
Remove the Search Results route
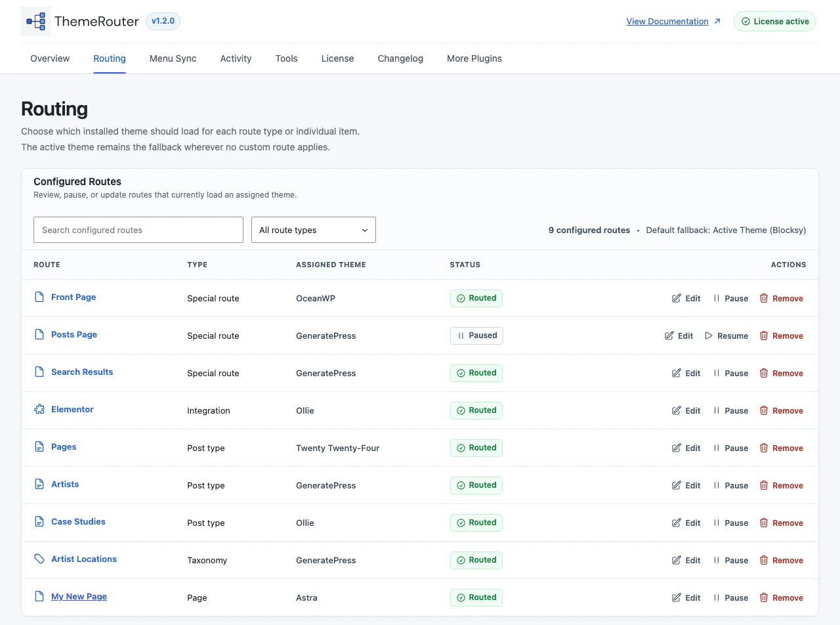click(x=782, y=374)
